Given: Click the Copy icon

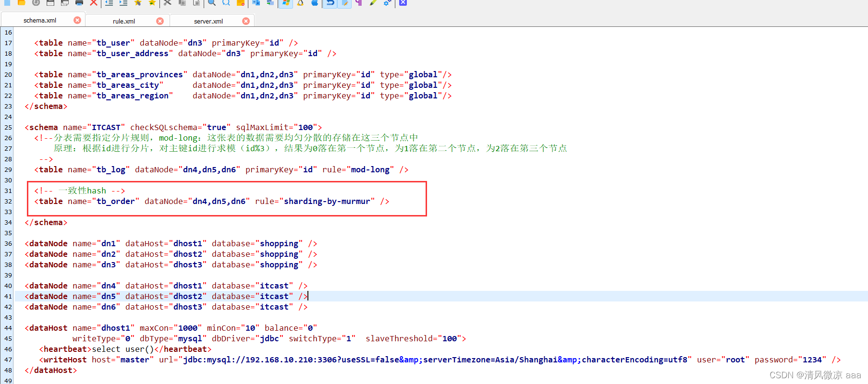Looking at the screenshot, I should click(x=183, y=2).
